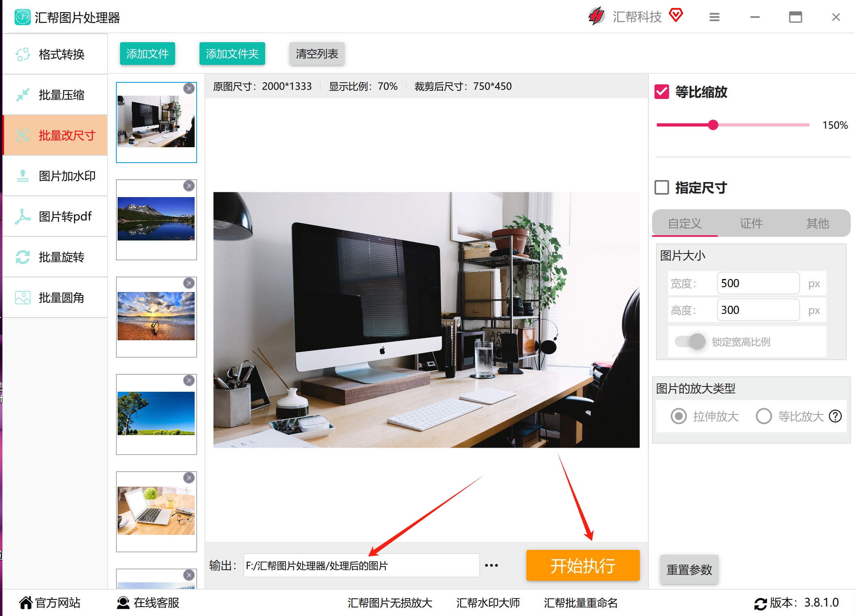The height and width of the screenshot is (616, 856).
Task: Click the 在线客服 headset icon
Action: click(x=123, y=603)
